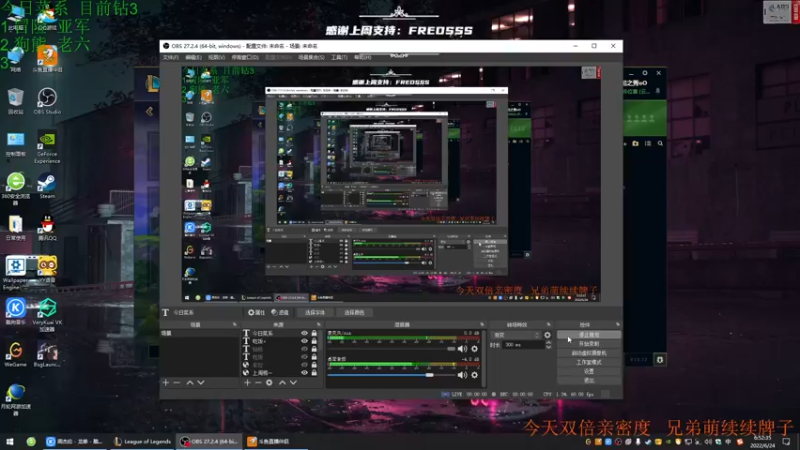This screenshot has width=800, height=450.
Task: Click the 桌面音频 volume slider
Action: click(391, 376)
